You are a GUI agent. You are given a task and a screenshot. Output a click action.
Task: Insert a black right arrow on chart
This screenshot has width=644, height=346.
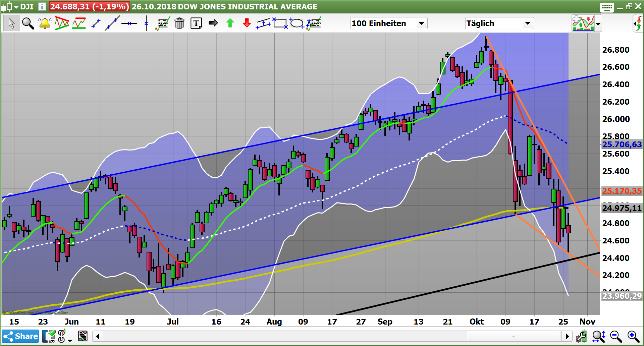coord(213,23)
